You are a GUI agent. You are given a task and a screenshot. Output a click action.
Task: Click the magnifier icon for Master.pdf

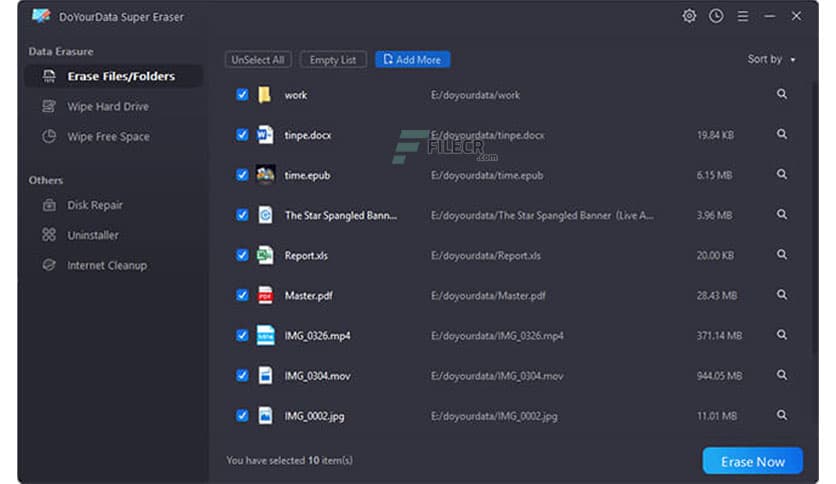[782, 295]
